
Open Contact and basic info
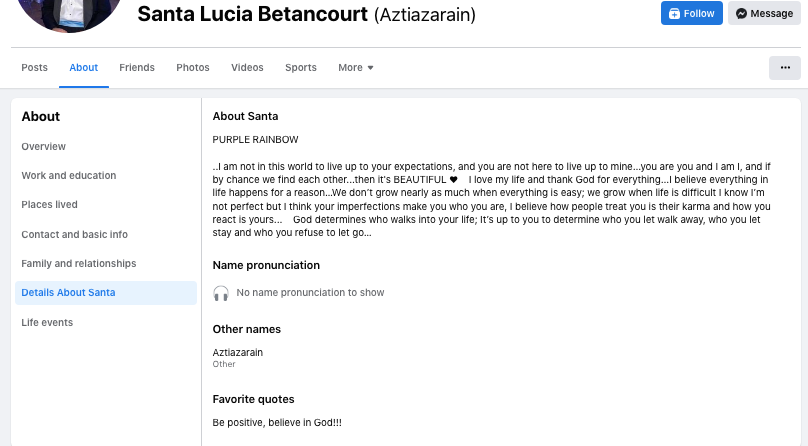coord(74,234)
